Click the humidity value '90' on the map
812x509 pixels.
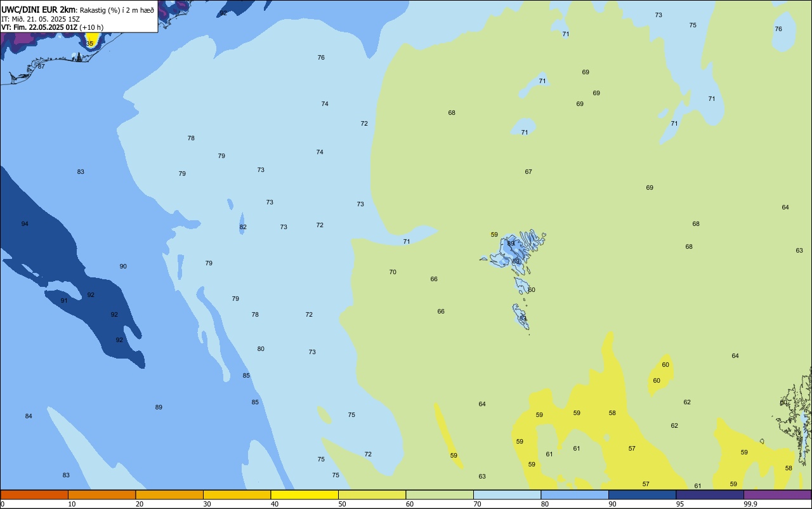tap(123, 267)
